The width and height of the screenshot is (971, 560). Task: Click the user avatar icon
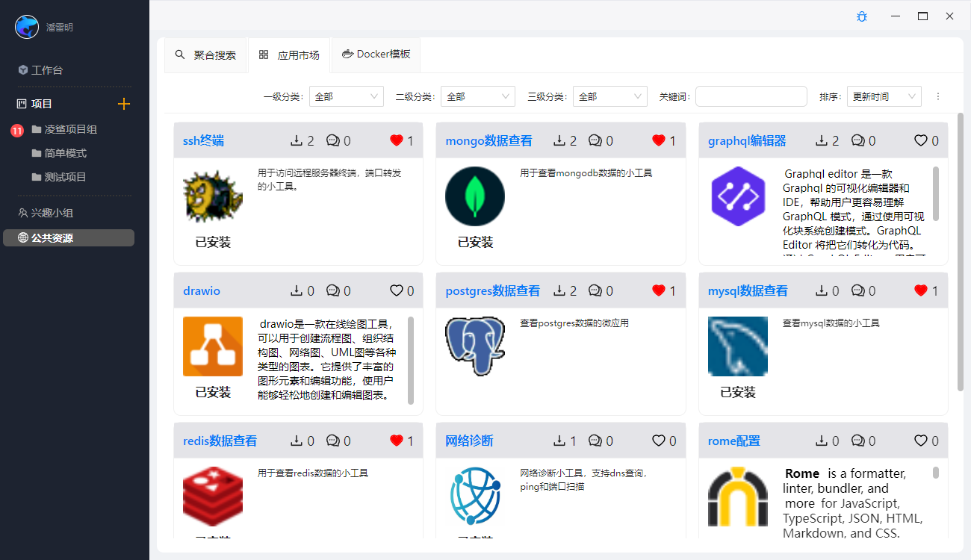27,27
